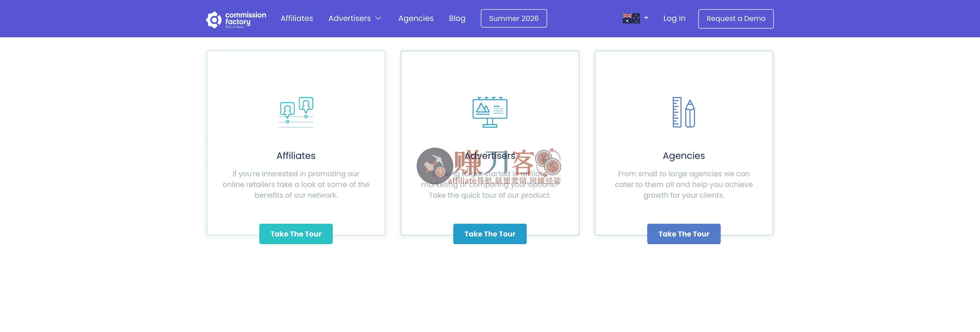Click the Log In link

point(674,18)
